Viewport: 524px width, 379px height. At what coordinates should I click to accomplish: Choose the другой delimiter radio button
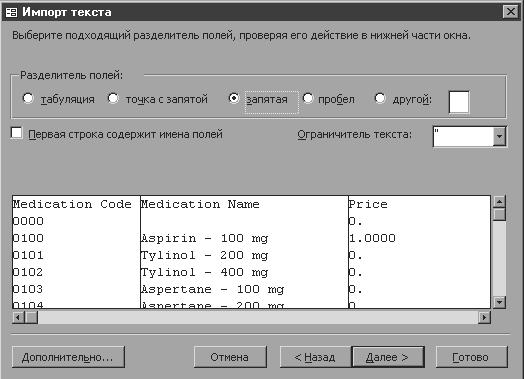(380, 99)
